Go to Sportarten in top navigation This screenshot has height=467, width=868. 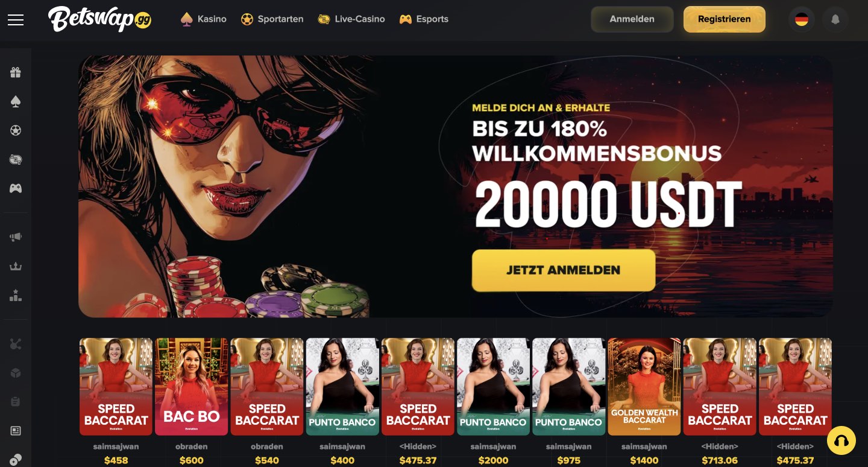[272, 19]
